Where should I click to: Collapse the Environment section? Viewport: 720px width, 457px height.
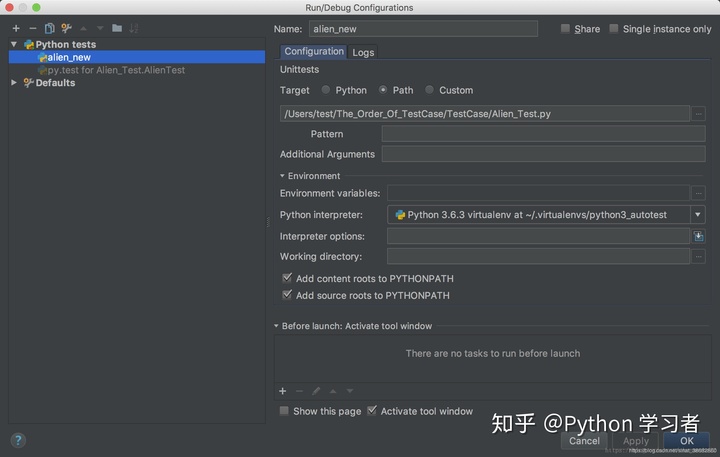(282, 176)
